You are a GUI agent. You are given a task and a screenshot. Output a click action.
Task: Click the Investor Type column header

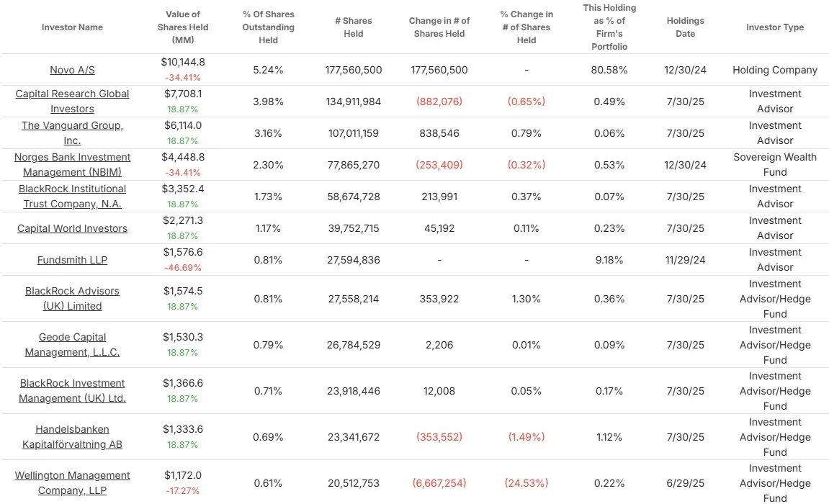[x=775, y=27]
